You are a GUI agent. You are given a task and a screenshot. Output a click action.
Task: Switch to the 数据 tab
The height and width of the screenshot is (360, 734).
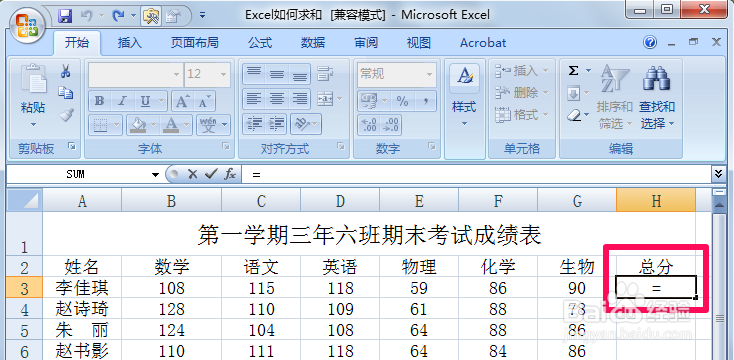click(313, 43)
